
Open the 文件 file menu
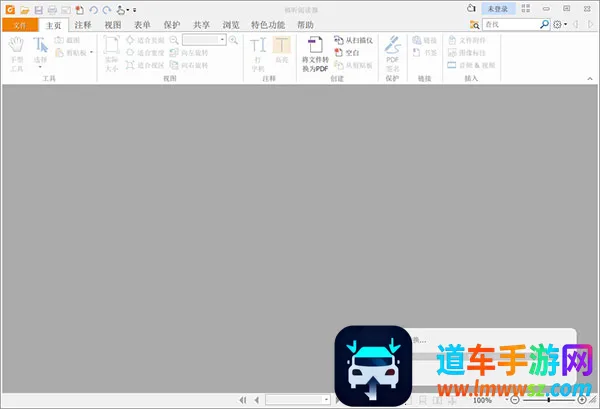pyautogui.click(x=19, y=24)
